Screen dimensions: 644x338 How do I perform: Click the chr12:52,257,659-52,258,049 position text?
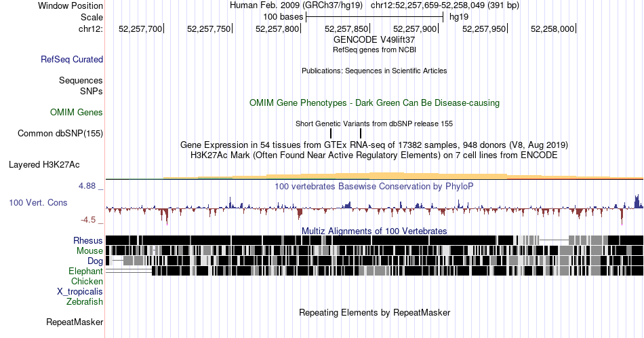pyautogui.click(x=445, y=5)
